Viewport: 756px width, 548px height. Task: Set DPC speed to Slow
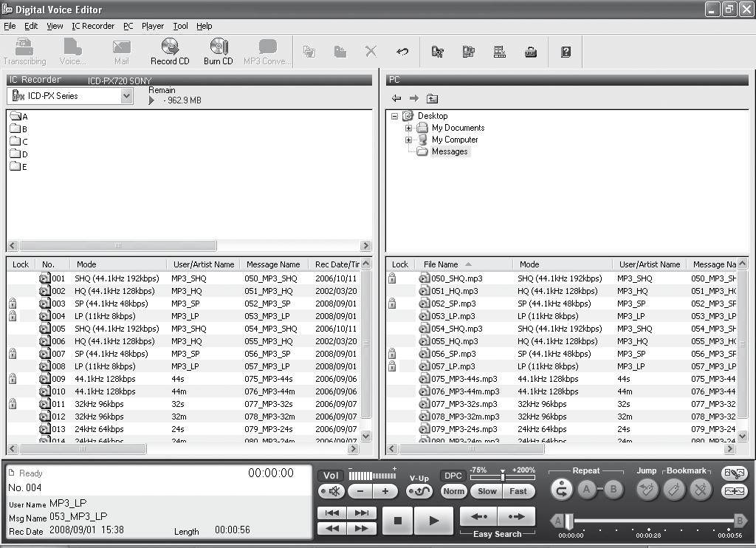pos(487,492)
